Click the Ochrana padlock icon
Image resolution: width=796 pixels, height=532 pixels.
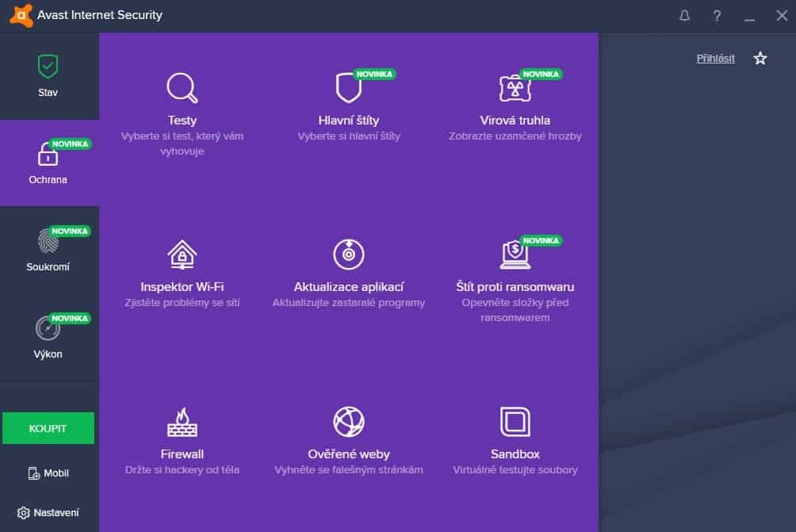tap(48, 155)
